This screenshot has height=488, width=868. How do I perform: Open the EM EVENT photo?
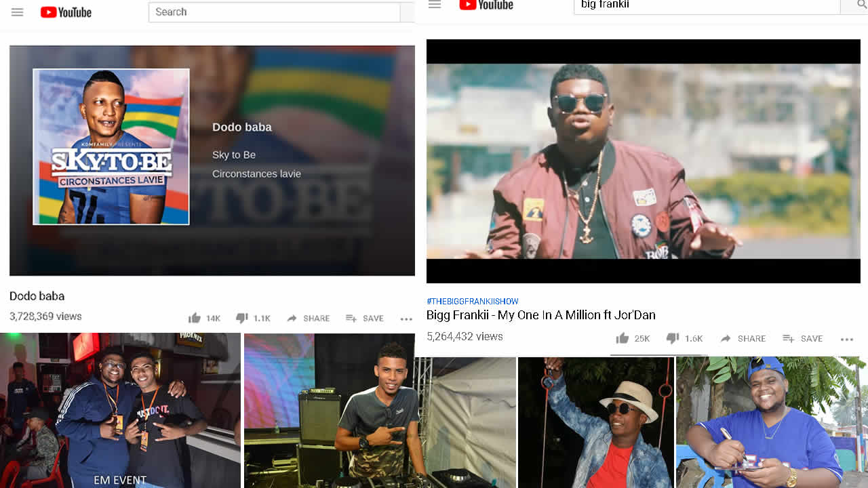tap(120, 410)
